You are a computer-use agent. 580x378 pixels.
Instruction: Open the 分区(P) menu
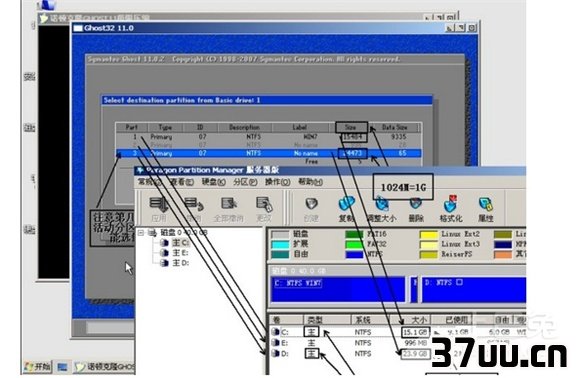click(x=245, y=182)
